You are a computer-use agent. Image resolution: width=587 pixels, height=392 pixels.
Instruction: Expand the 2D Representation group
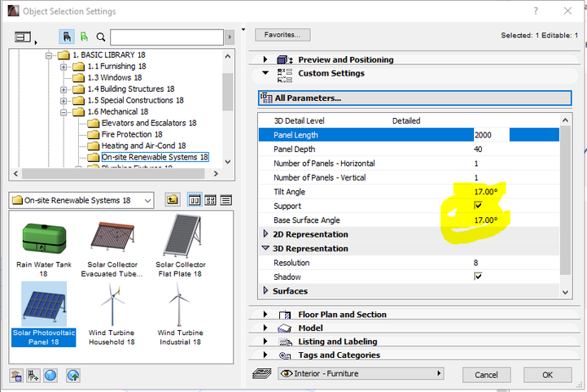(x=265, y=233)
